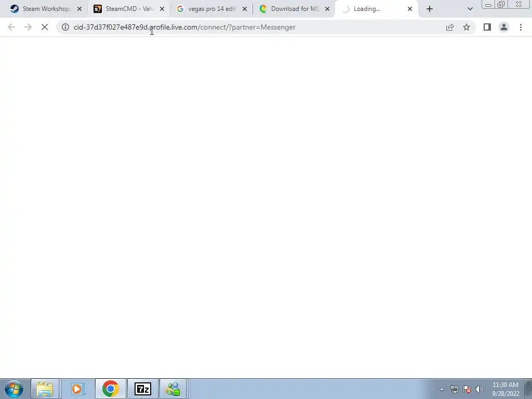Go back to previous page
This screenshot has width=532, height=399.
click(x=11, y=27)
